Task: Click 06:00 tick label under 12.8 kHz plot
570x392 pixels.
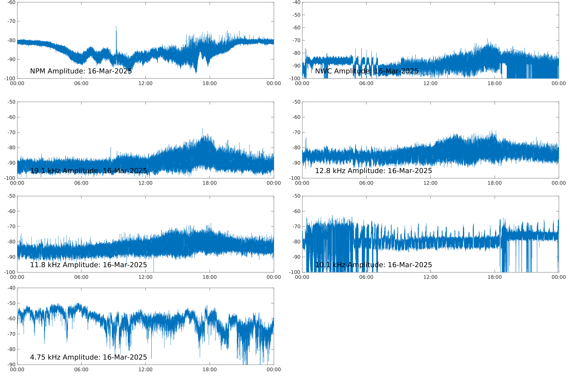Action: 366,183
